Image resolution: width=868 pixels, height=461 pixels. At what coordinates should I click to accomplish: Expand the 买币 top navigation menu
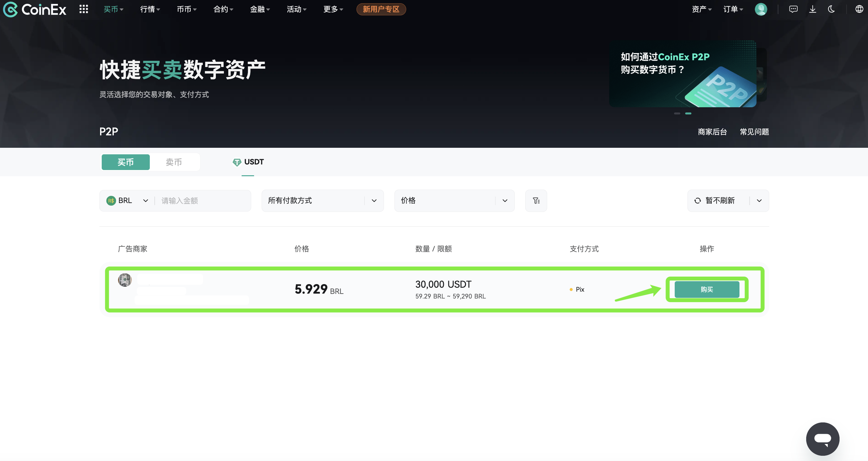point(113,9)
